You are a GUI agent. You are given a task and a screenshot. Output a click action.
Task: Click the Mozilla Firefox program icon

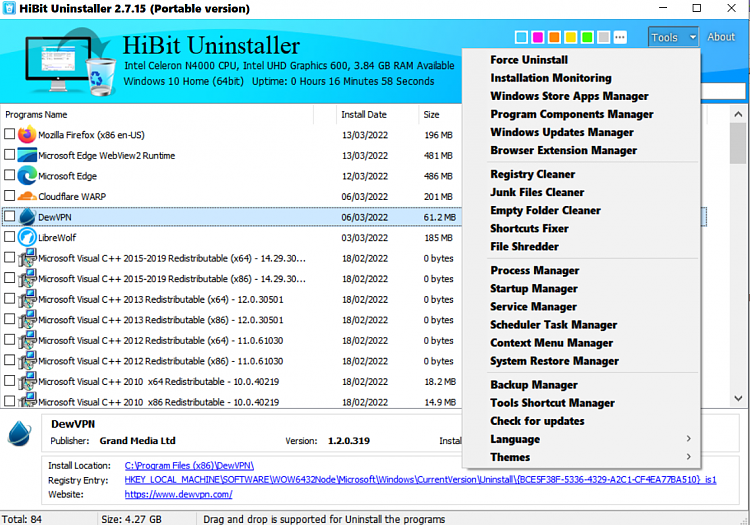pyautogui.click(x=27, y=135)
